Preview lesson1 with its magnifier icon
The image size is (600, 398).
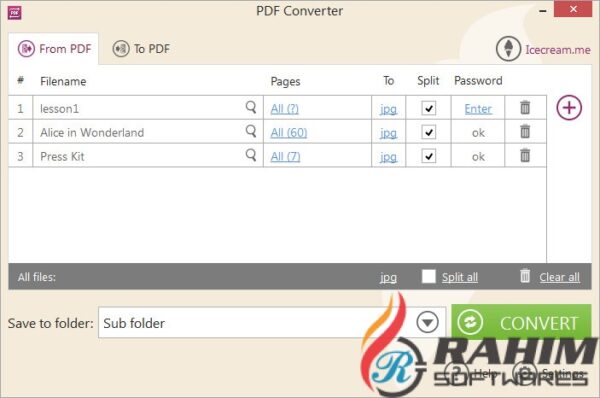pyautogui.click(x=251, y=107)
